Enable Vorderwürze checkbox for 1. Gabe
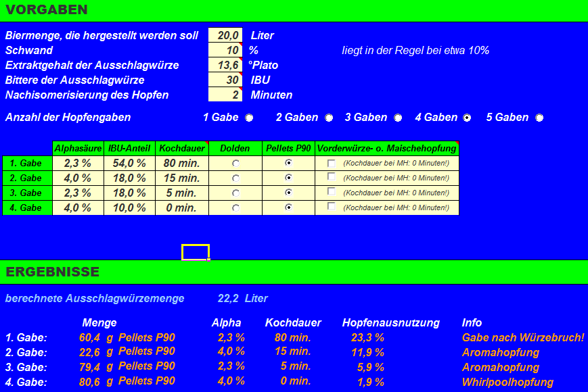This screenshot has width=588, height=392. click(x=332, y=163)
